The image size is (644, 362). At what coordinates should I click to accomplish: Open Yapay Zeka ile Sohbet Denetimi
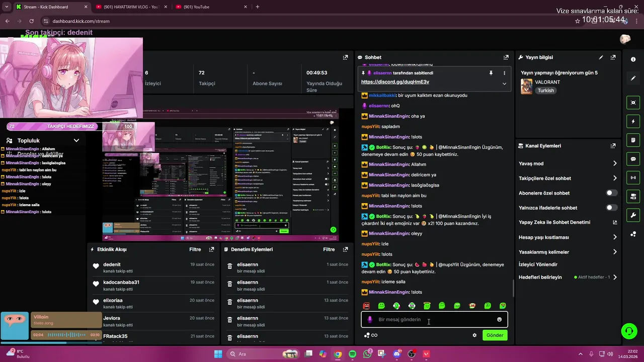point(568,222)
